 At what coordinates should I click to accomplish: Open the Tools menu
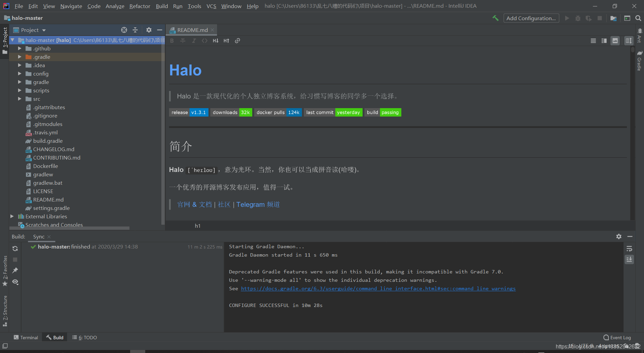click(x=194, y=6)
